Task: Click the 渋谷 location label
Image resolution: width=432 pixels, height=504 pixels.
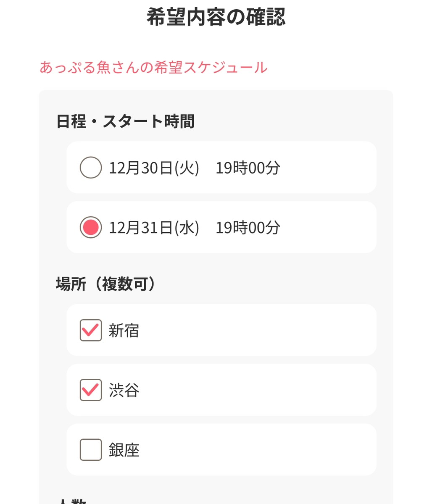Action: (x=124, y=390)
